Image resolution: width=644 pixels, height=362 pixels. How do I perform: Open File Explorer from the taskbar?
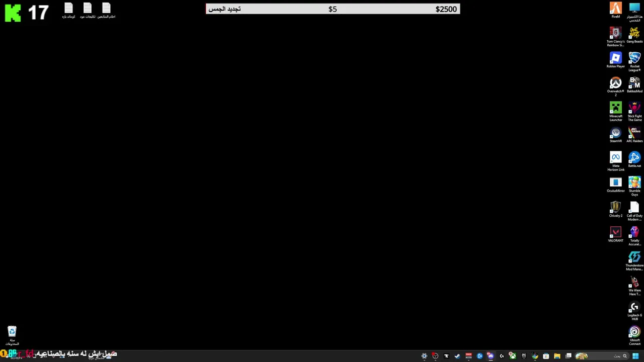click(x=557, y=356)
